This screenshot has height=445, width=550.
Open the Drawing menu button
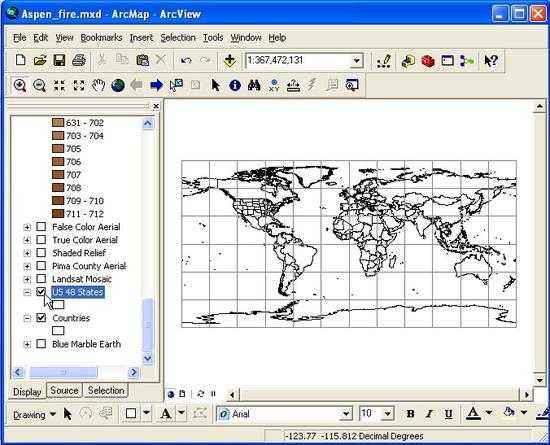(34, 415)
